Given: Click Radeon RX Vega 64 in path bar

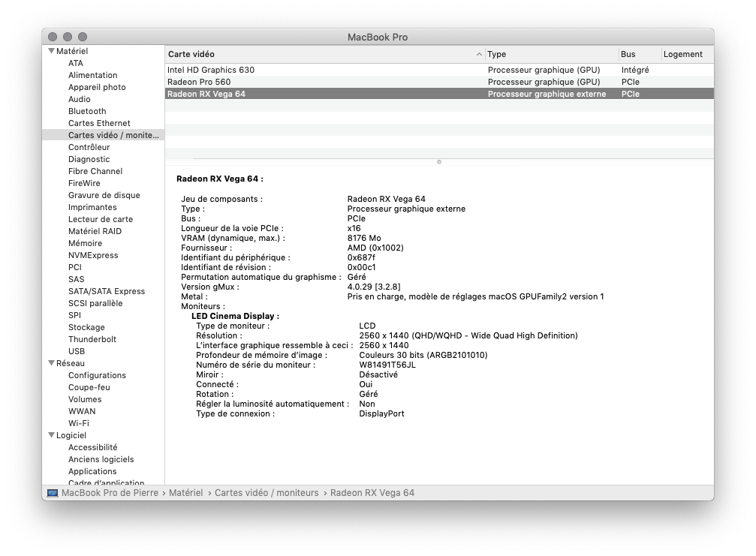Looking at the screenshot, I should [372, 493].
